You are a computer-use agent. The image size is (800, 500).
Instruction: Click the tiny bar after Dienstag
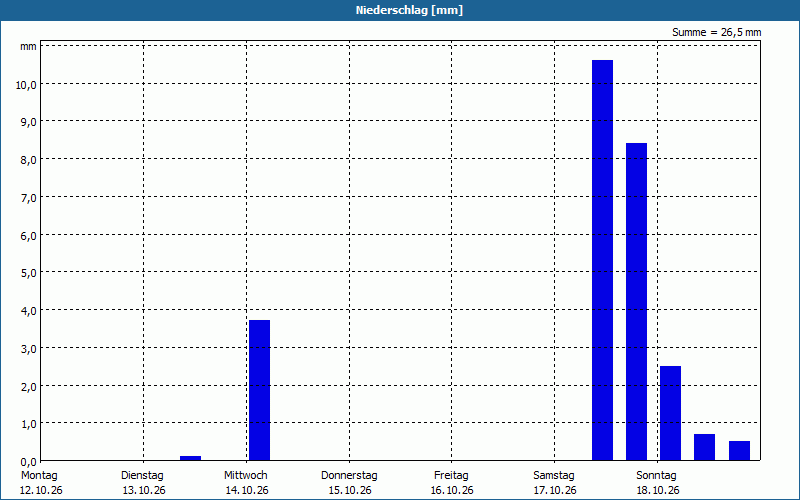tap(190, 458)
